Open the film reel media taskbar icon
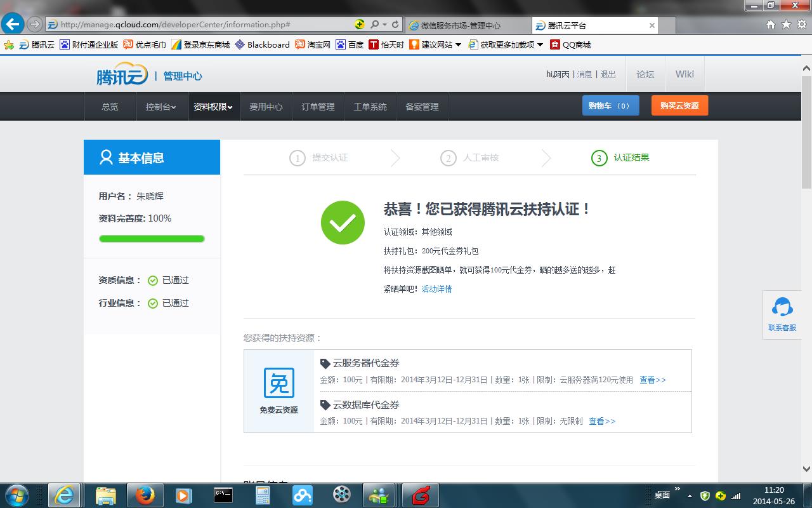The width and height of the screenshot is (812, 508). [x=341, y=495]
